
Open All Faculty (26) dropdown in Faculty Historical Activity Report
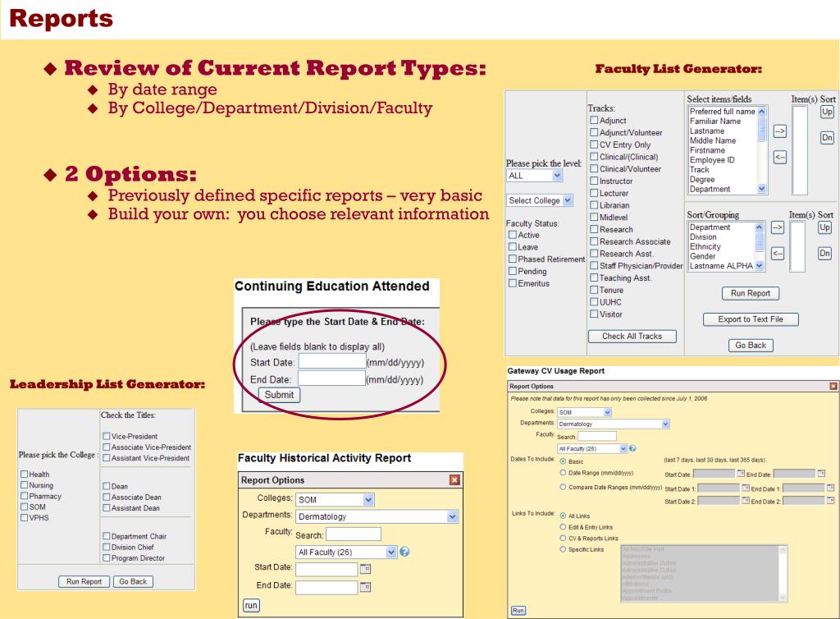(x=346, y=552)
